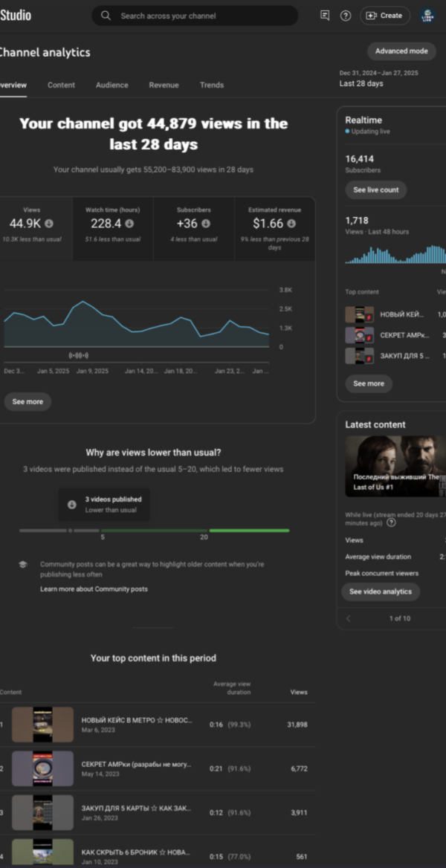The height and width of the screenshot is (868, 446).
Task: Click the Advanced mode button
Action: (x=401, y=51)
